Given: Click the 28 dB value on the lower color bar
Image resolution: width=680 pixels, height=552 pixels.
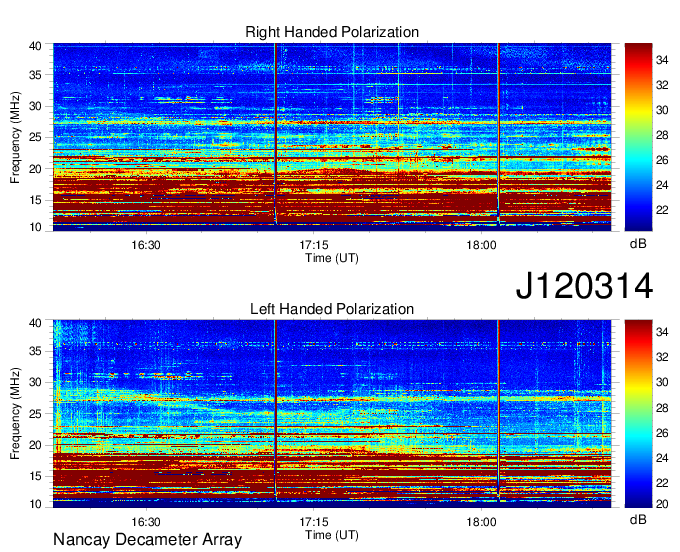Looking at the screenshot, I should 662,408.
